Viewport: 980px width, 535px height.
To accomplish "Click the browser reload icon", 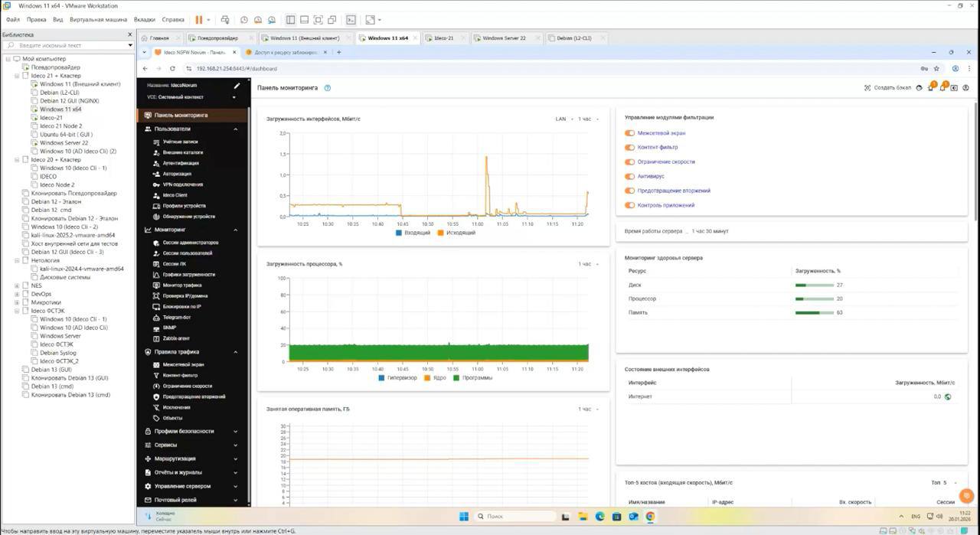I will point(172,69).
